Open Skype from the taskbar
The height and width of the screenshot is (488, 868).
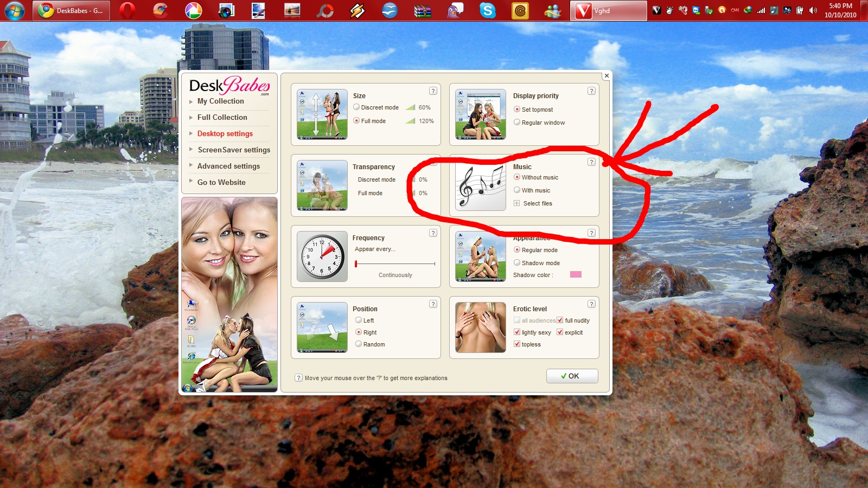488,10
